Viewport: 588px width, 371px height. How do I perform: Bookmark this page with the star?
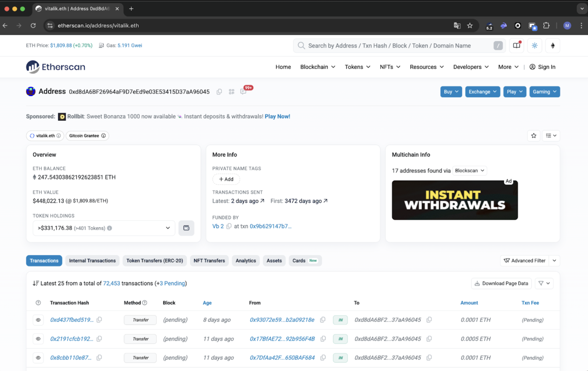coord(470,26)
